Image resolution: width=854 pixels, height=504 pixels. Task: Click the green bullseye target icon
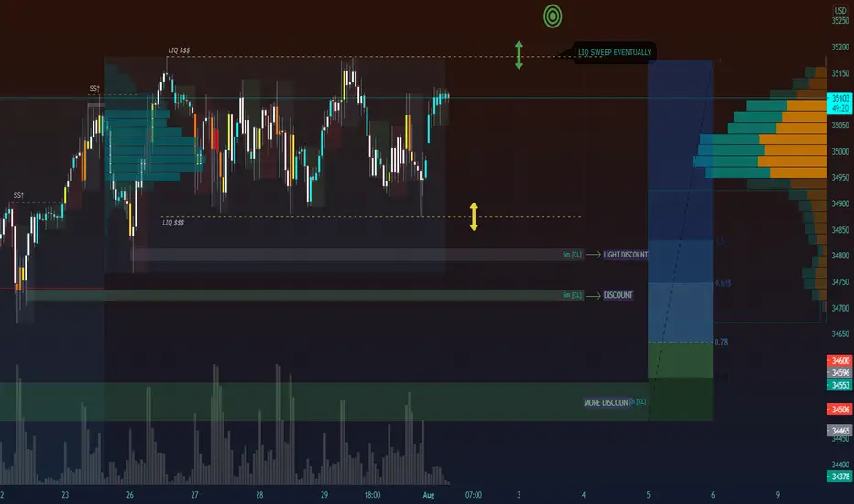coord(553,16)
